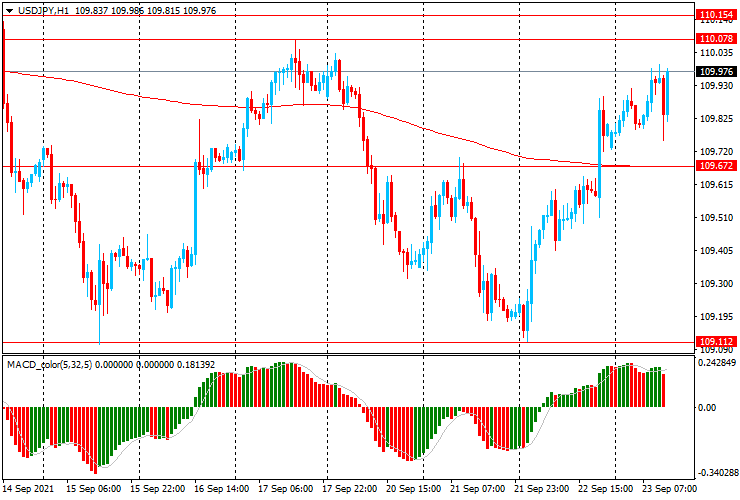This screenshot has width=740, height=500.
Task: Click the 20 Sep 15:00 time label
Action: click(x=414, y=488)
